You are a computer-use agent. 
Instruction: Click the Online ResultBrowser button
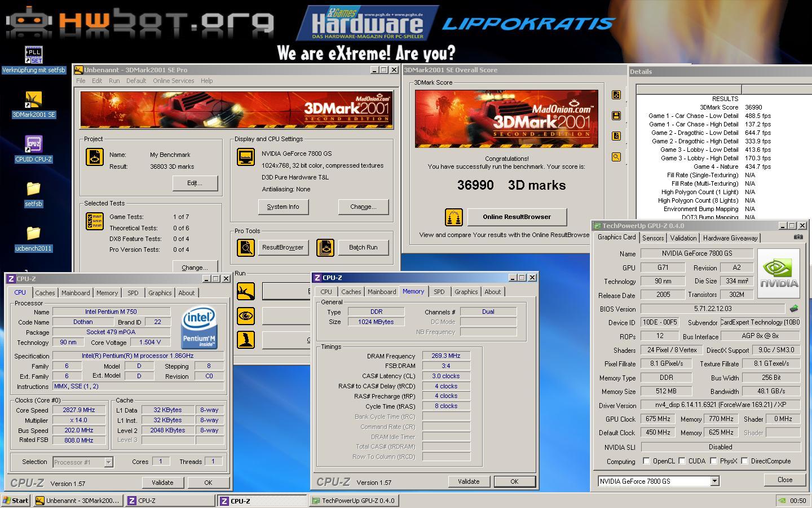517,217
